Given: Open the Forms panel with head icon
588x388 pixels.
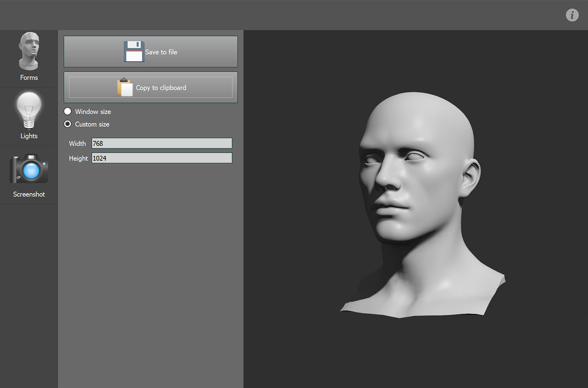Looking at the screenshot, I should pyautogui.click(x=29, y=59).
